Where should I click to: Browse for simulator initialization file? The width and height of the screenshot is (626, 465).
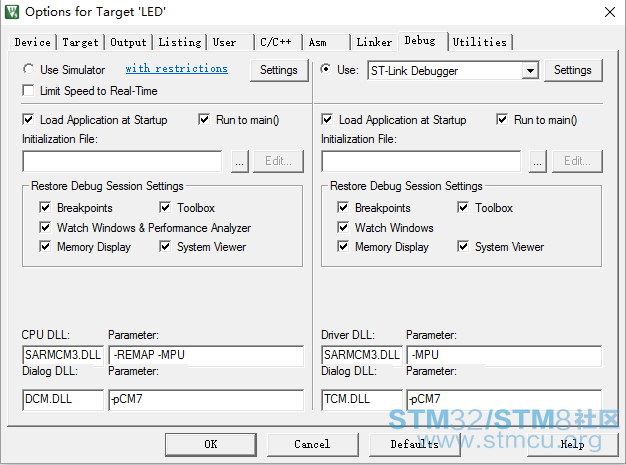coord(240,161)
